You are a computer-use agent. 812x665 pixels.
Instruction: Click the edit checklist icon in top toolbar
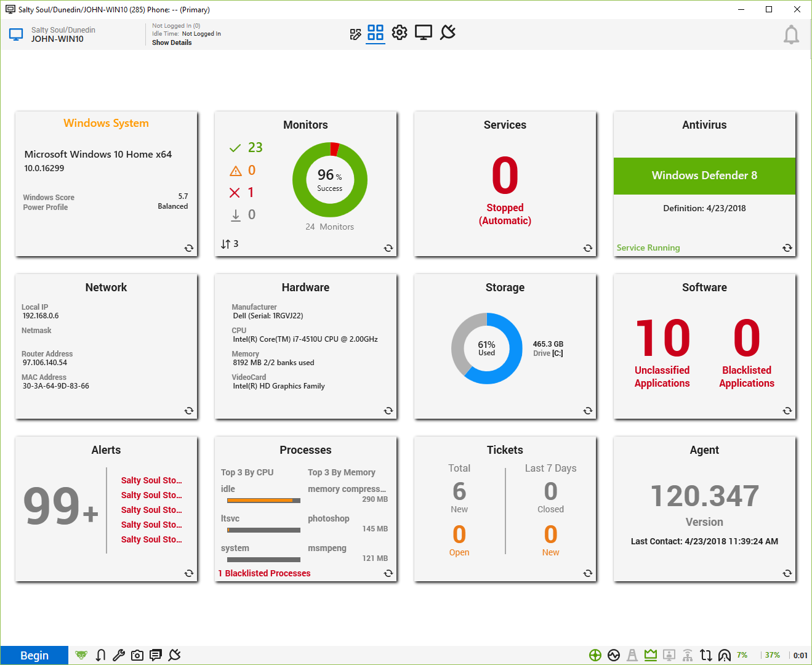(355, 34)
